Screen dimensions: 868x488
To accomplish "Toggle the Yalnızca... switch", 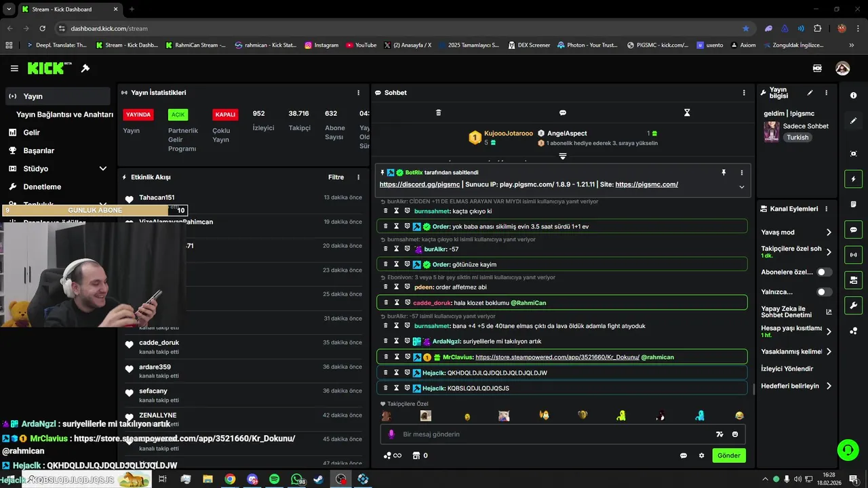I will coord(824,292).
